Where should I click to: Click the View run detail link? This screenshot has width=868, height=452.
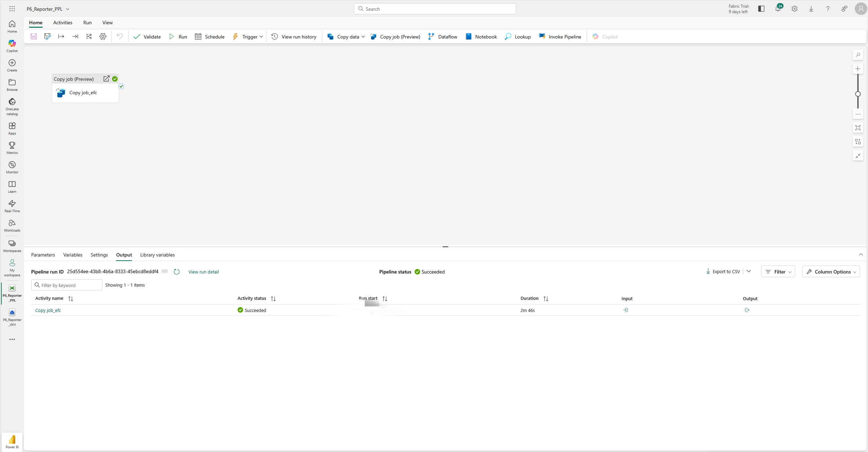click(203, 272)
